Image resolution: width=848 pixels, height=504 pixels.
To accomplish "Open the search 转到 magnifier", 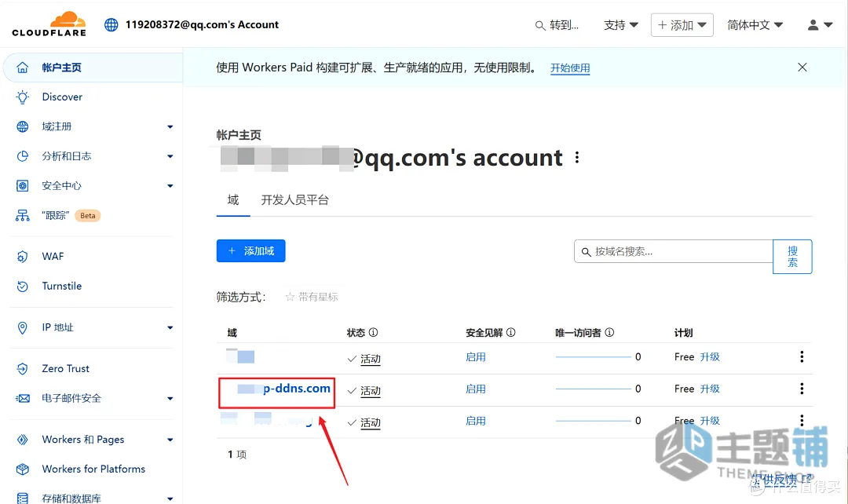I will click(539, 25).
